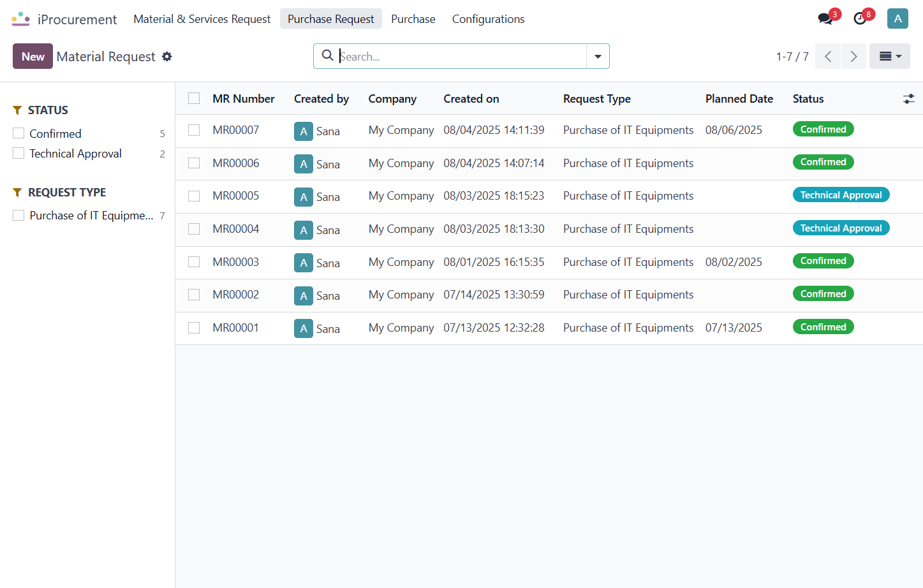Viewport: 923px width, 588px height.
Task: Open the Material Request gear settings icon
Action: pos(167,57)
